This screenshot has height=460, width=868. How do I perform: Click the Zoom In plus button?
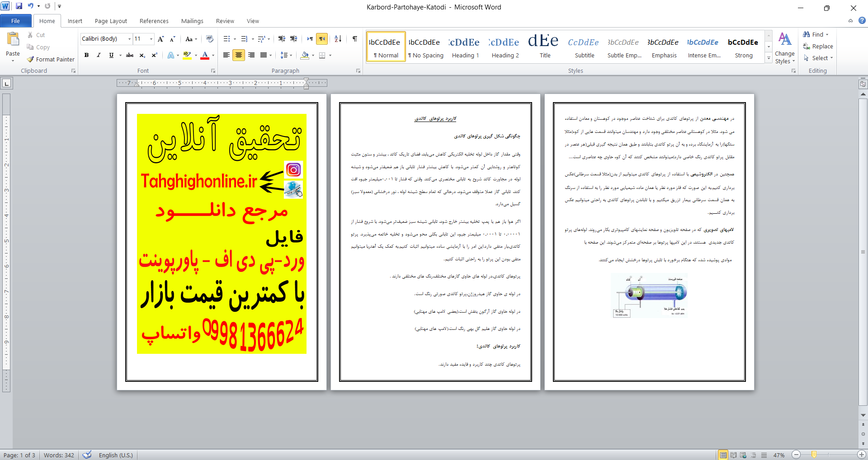point(862,455)
